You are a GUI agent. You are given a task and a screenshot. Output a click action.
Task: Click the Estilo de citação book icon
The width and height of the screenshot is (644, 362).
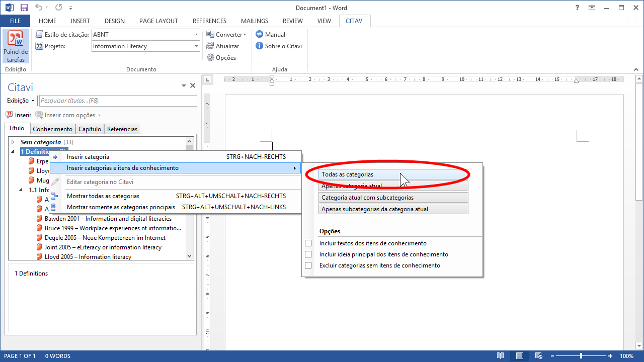coord(39,34)
